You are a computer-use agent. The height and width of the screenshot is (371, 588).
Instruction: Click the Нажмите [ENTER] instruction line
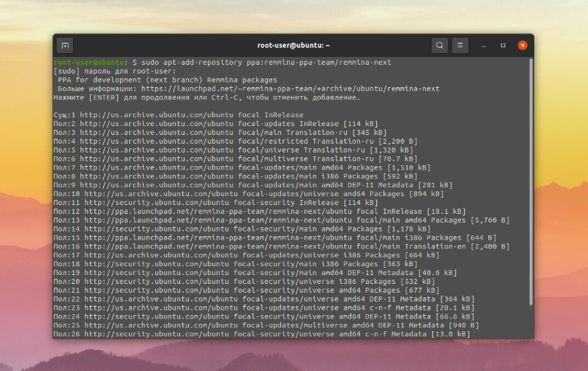click(207, 97)
